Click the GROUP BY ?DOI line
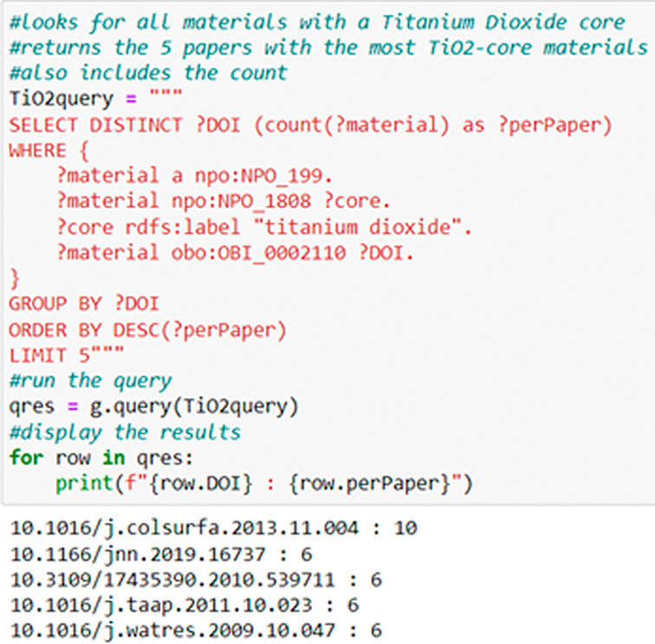Image resolution: width=655 pixels, height=644 pixels. [x=83, y=304]
